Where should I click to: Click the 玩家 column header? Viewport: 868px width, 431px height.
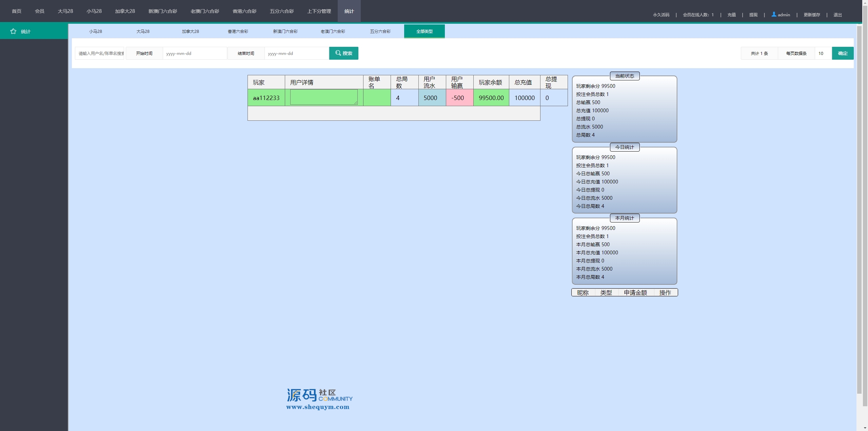point(266,82)
